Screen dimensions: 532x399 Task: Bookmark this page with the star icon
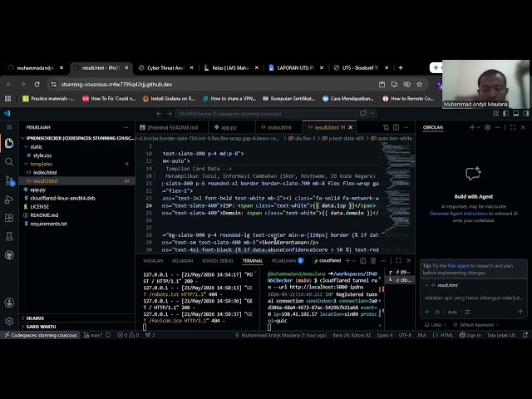(x=419, y=84)
